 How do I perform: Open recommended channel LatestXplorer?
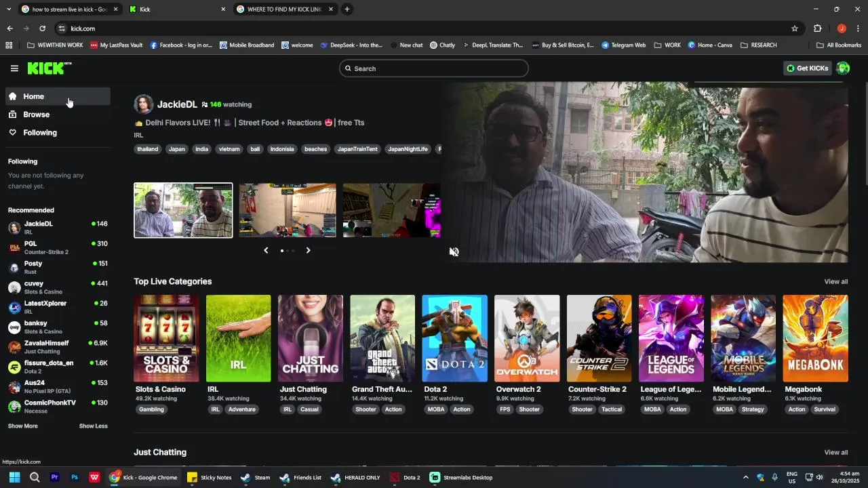(58, 307)
